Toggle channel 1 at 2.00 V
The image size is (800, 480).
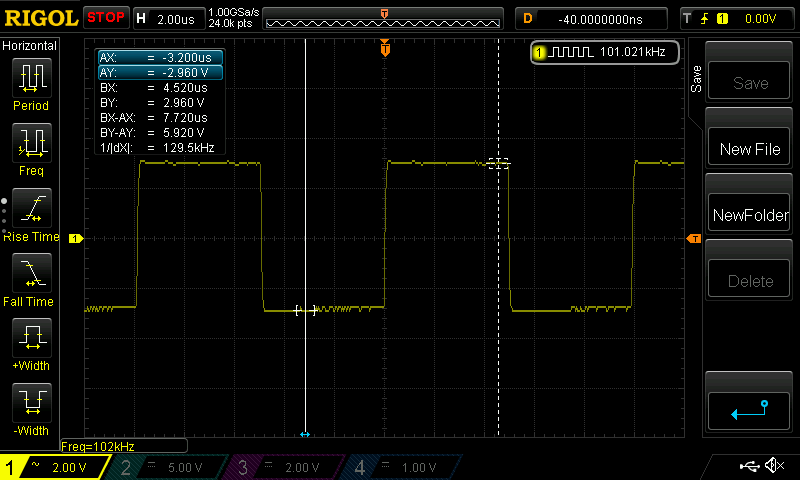click(x=55, y=467)
